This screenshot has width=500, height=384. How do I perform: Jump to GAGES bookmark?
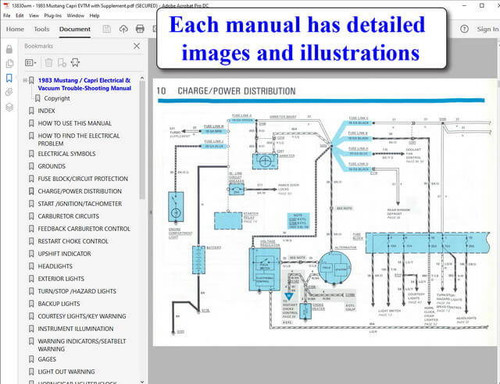click(x=47, y=359)
